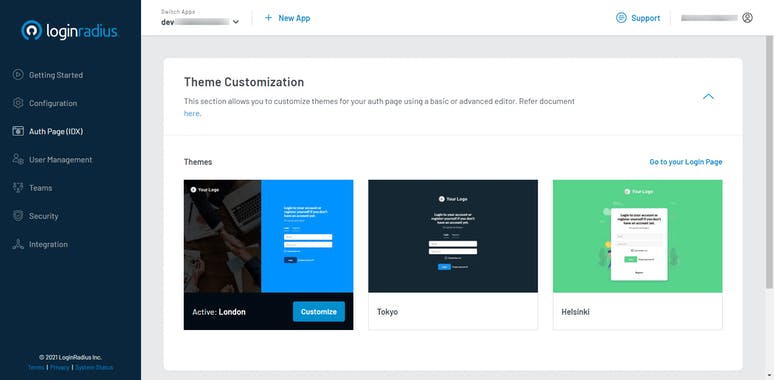Viewport: 774px width, 380px height.
Task: Click the LoginRadius logo
Action: click(70, 30)
